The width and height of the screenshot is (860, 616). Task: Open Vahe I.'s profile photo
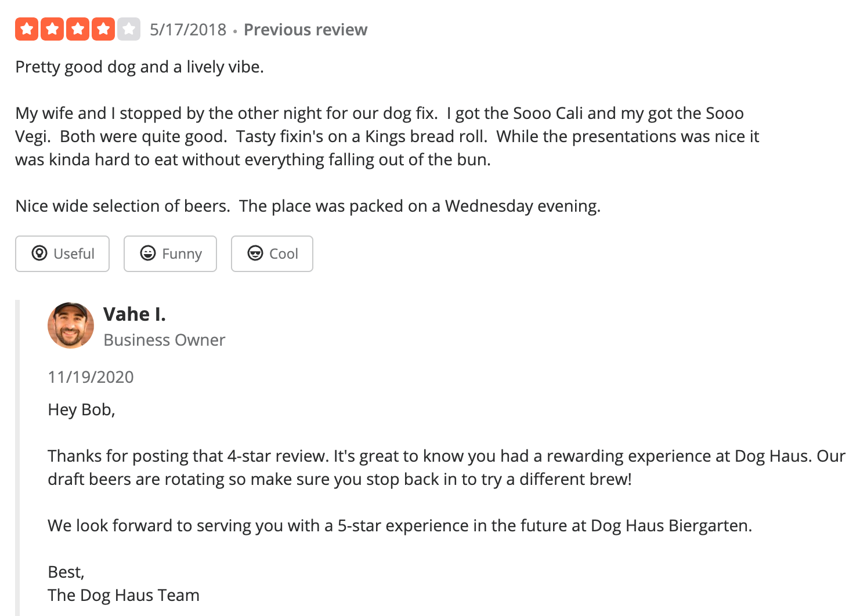[x=71, y=325]
